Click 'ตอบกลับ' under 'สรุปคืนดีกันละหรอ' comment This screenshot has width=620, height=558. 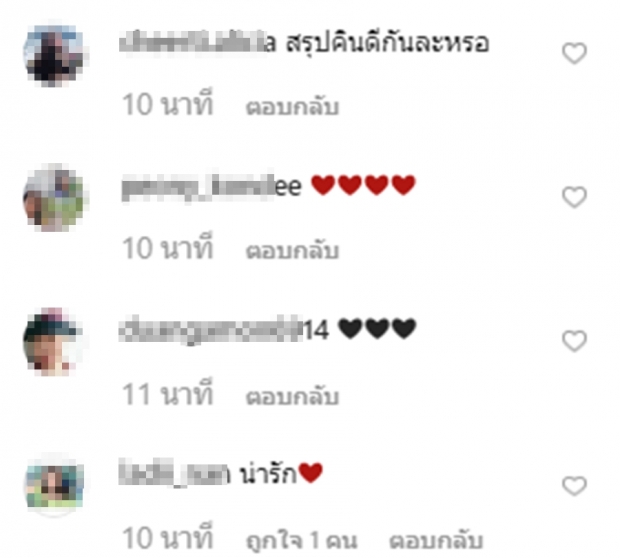[x=292, y=106]
